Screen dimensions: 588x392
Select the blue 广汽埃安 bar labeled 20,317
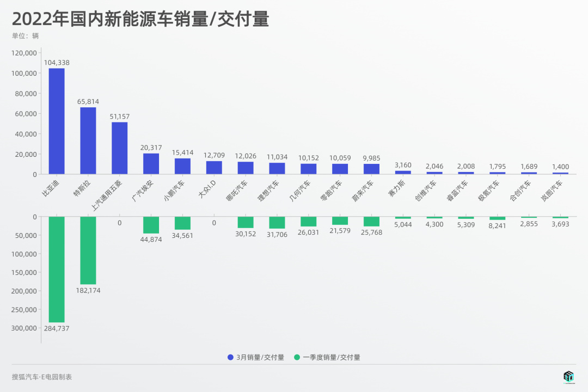click(151, 163)
